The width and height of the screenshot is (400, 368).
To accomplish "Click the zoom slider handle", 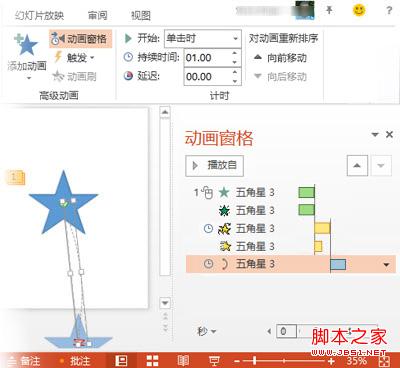I will [x=255, y=361].
